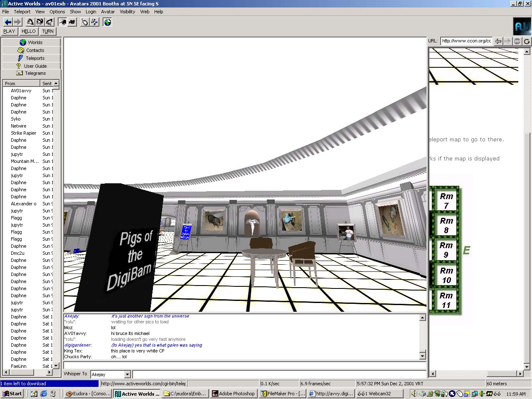This screenshot has width=532, height=399.
Task: Switch to third person camera view
Action: click(x=72, y=22)
